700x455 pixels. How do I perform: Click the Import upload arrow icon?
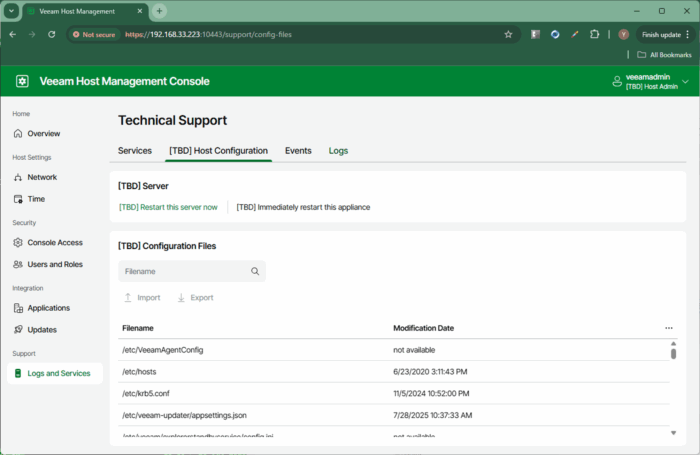coord(128,297)
